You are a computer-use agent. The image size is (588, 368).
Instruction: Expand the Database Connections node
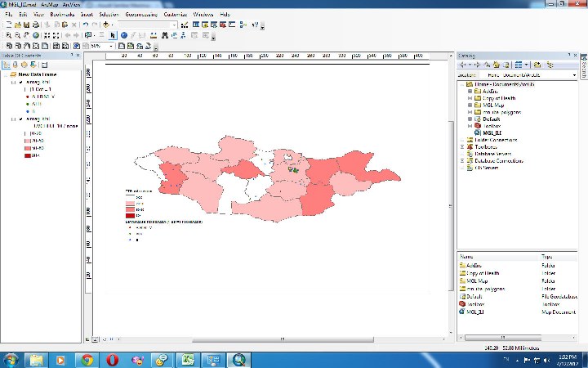pyautogui.click(x=462, y=161)
